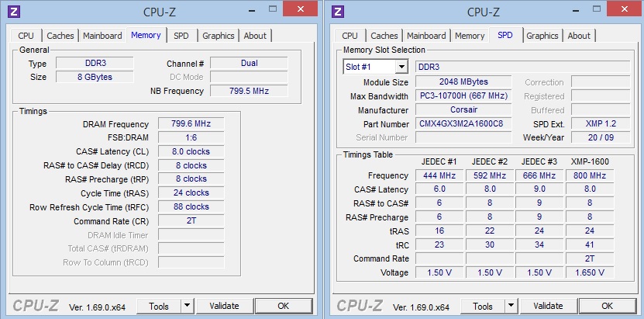Click the XMP-1600 frequency 800 MHz
Image resolution: width=644 pixels, height=319 pixels.
point(590,175)
